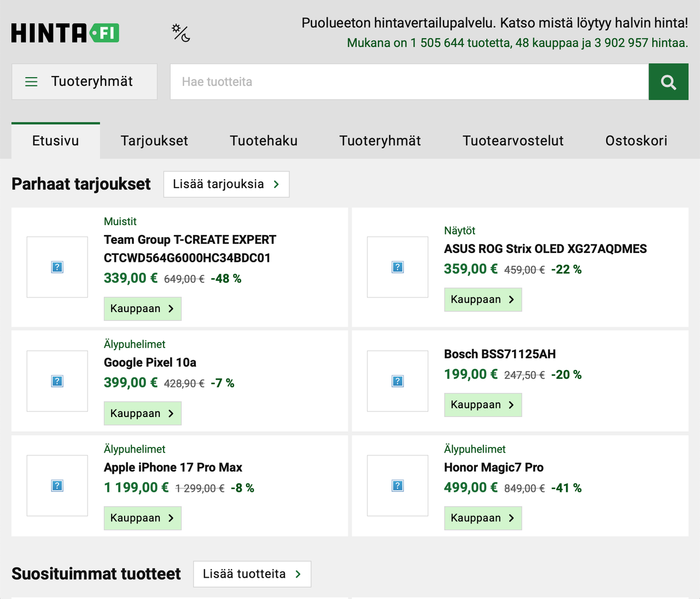
Task: Open the Ostoskori tab
Action: [x=636, y=140]
